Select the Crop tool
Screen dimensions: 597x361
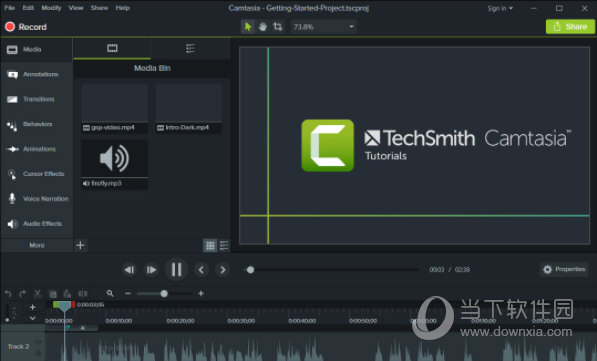[278, 27]
